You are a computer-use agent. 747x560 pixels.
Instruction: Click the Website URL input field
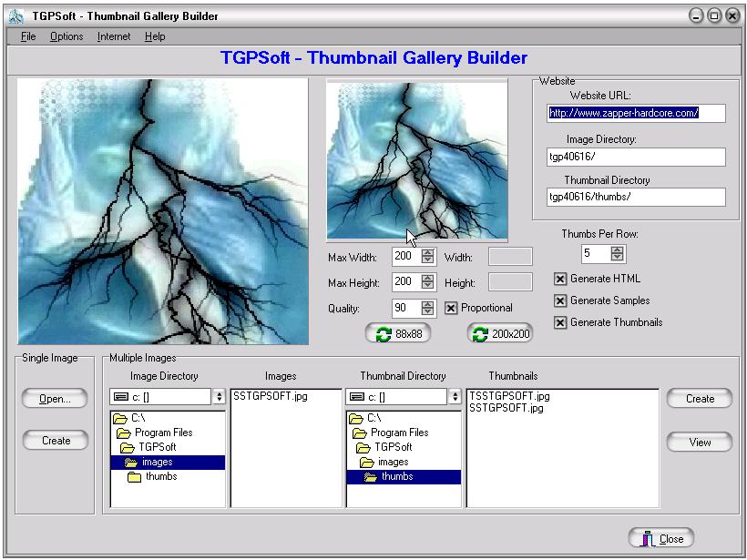tap(636, 114)
